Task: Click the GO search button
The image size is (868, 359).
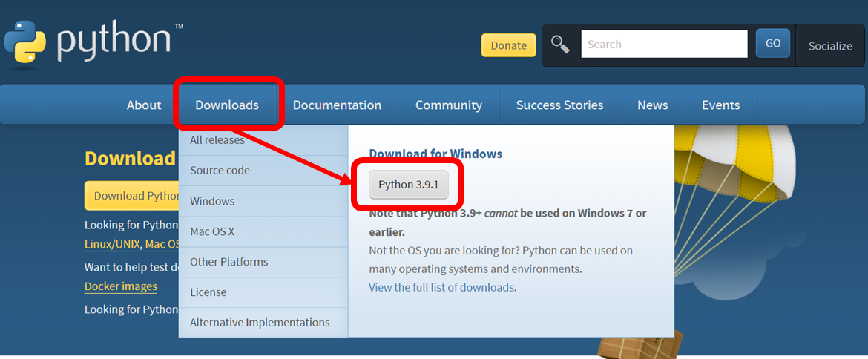Action: pyautogui.click(x=773, y=44)
